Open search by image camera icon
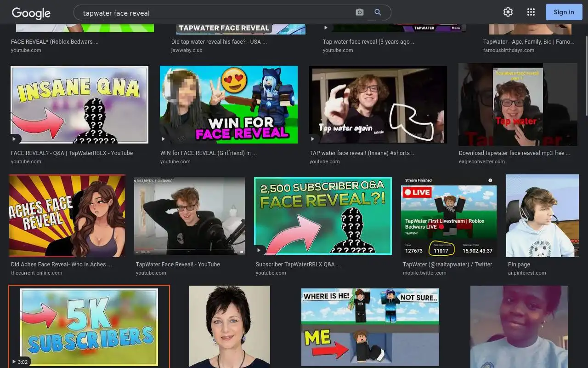The width and height of the screenshot is (588, 368). point(360,12)
